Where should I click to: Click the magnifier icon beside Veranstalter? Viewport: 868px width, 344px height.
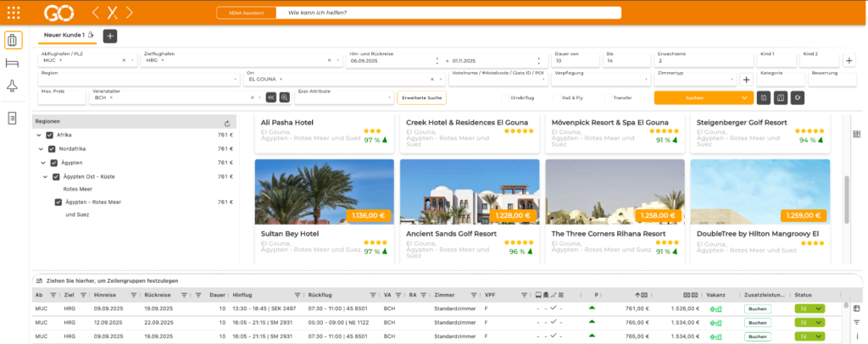coord(284,98)
